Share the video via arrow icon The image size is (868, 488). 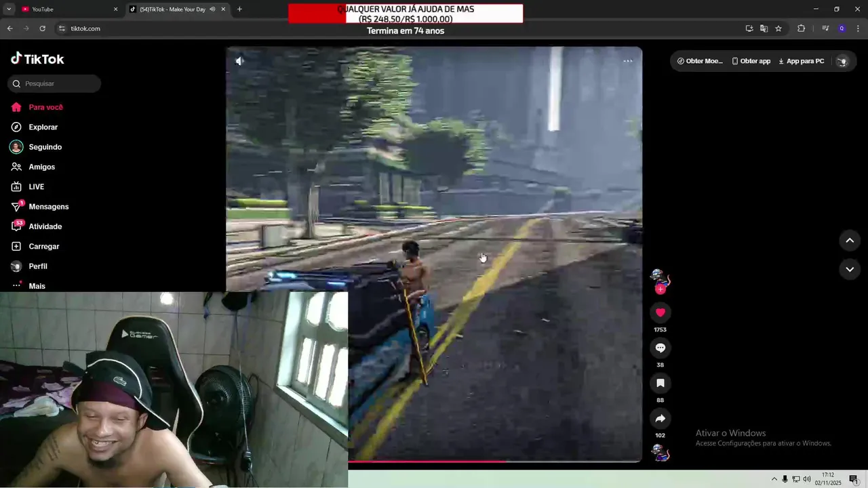tap(660, 418)
